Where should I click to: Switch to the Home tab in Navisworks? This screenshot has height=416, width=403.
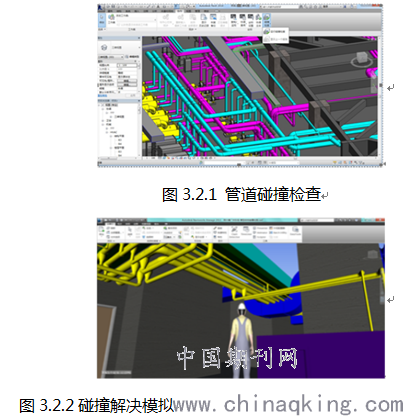coord(110,224)
